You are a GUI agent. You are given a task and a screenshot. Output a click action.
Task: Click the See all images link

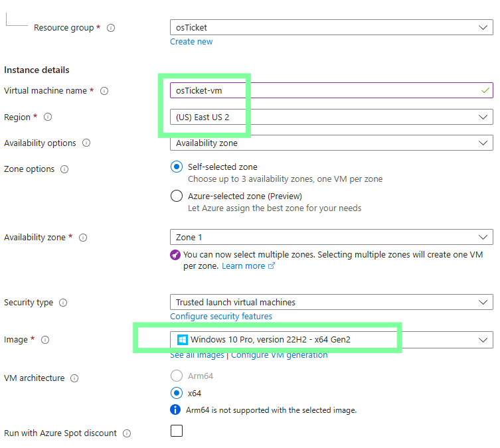pyautogui.click(x=197, y=355)
